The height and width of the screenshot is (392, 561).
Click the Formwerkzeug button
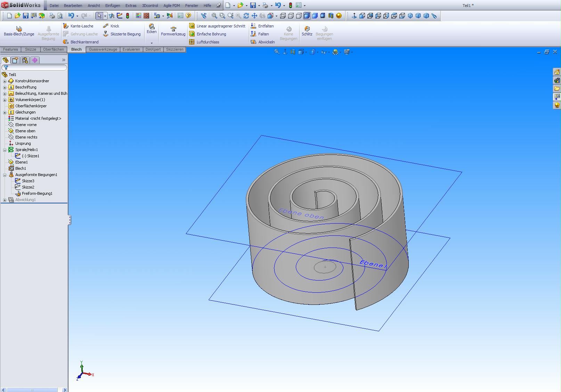173,31
